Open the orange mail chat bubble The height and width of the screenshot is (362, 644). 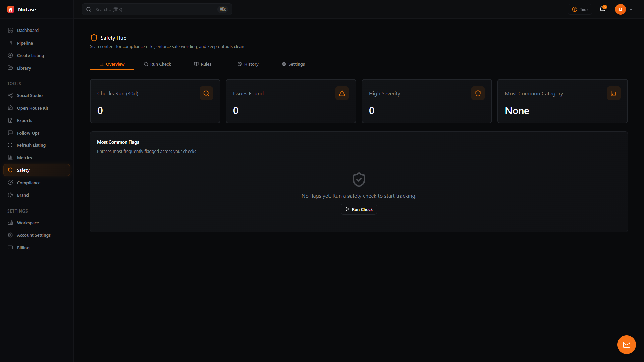click(626, 344)
